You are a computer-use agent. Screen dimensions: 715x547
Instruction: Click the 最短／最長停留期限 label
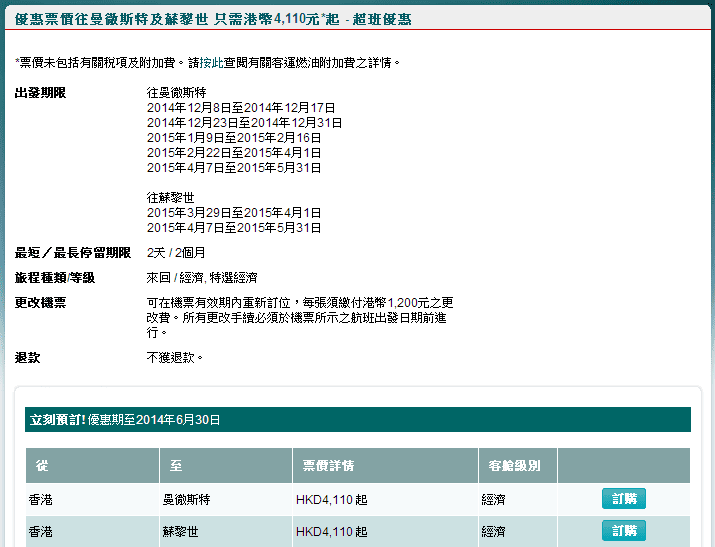[72, 253]
